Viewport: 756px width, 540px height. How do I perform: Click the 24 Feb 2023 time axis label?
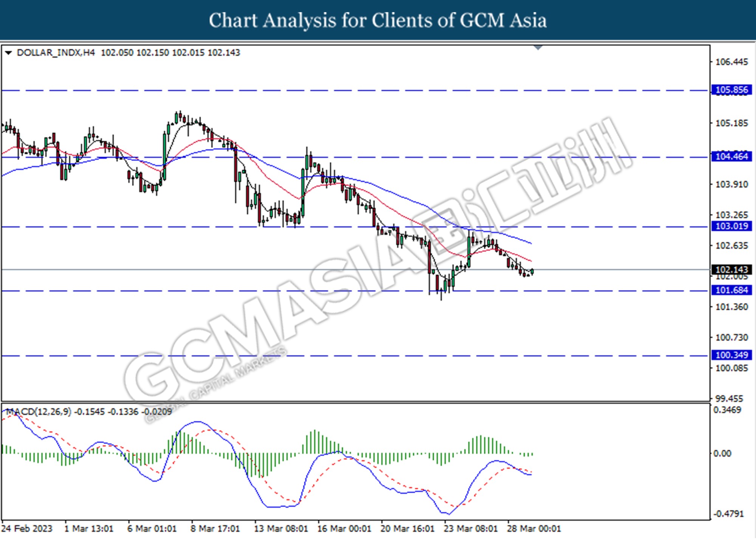27,528
